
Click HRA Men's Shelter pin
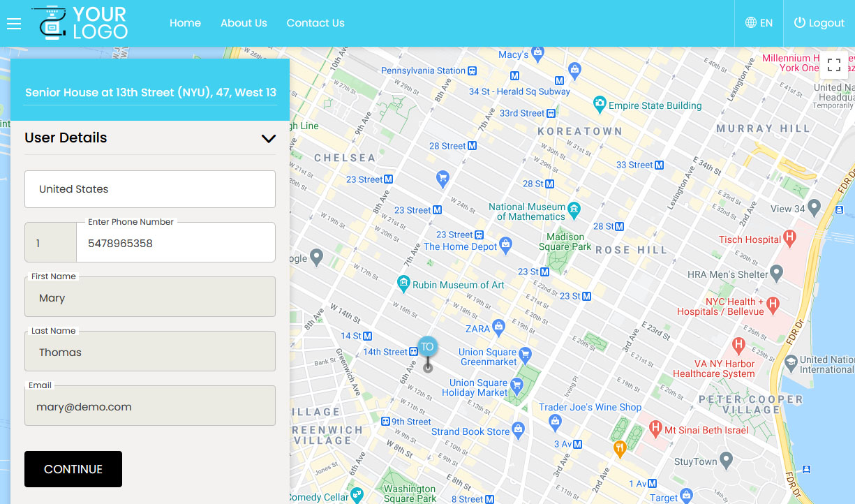click(x=776, y=272)
